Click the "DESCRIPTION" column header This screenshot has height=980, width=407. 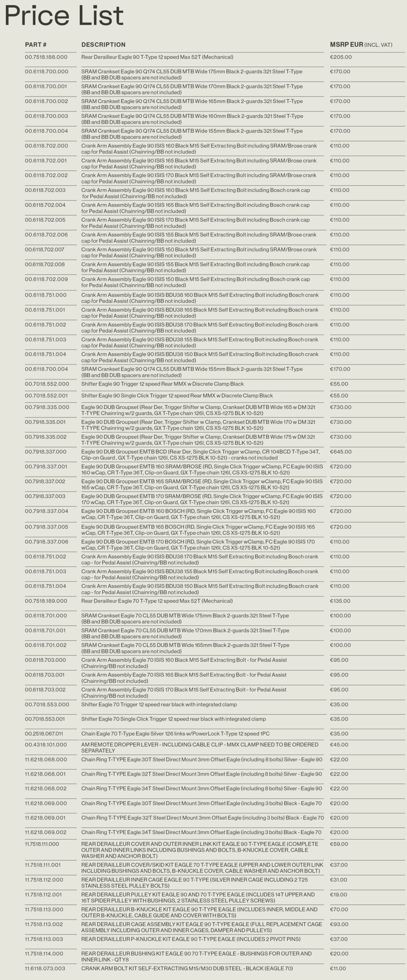coord(103,45)
